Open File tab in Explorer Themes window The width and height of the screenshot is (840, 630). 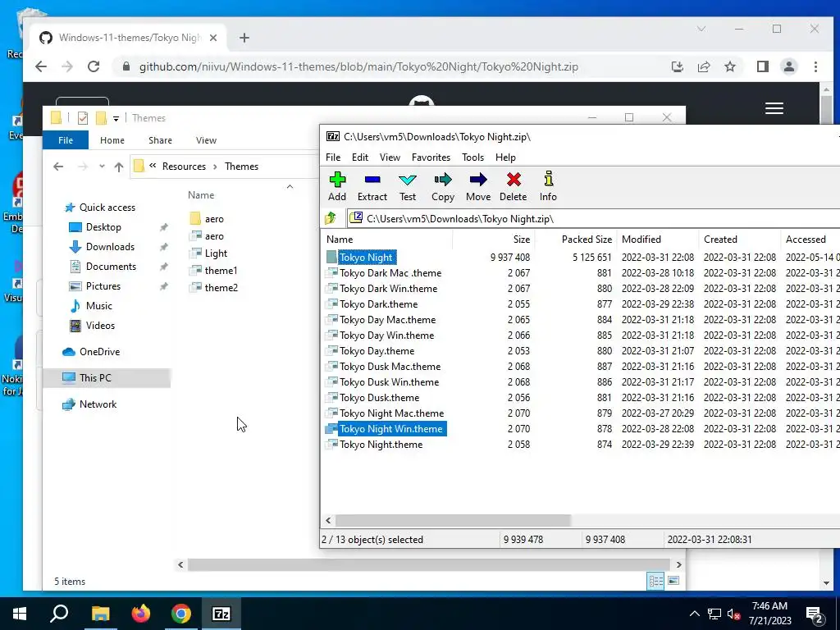[x=66, y=140]
